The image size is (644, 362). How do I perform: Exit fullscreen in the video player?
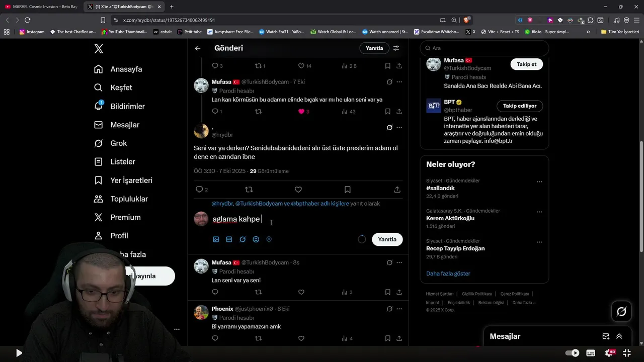(627, 353)
